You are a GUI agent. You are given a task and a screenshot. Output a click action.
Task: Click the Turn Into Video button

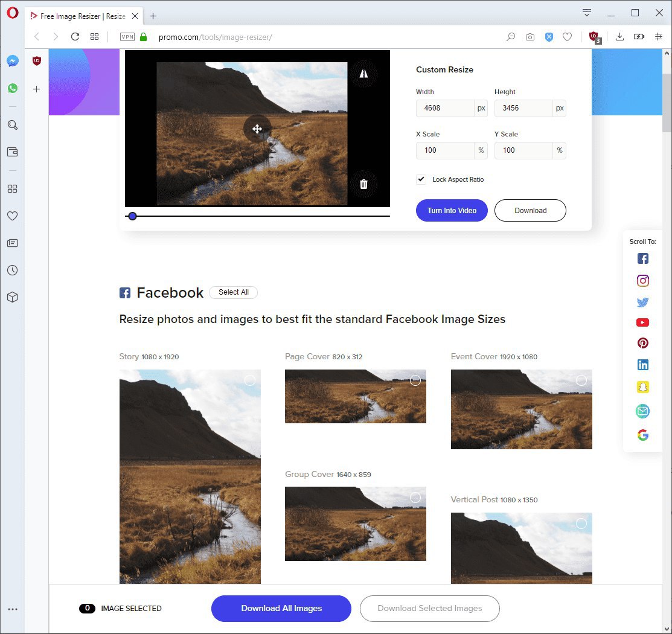tap(452, 211)
